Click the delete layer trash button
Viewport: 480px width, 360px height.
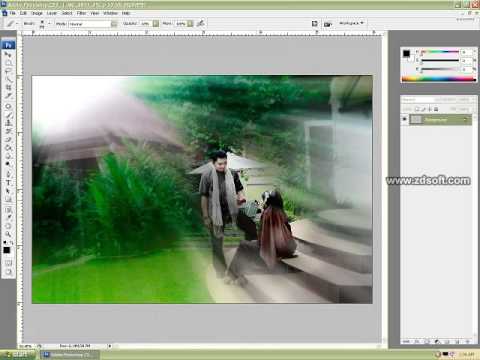(467, 342)
